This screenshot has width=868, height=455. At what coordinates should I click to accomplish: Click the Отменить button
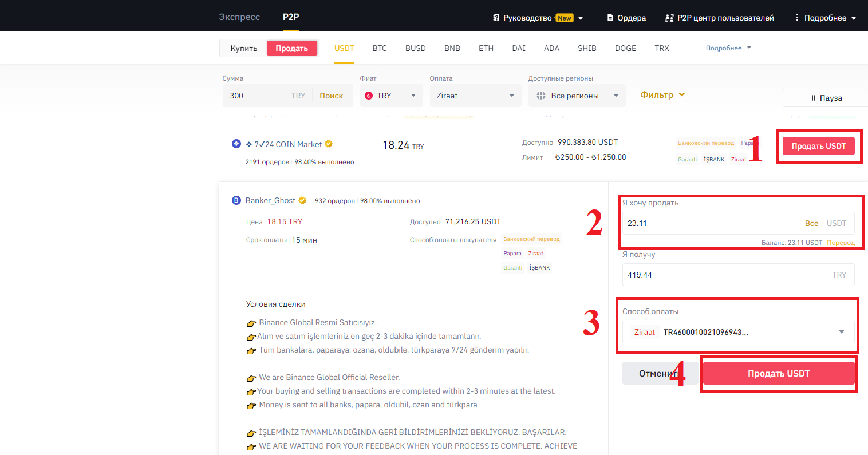click(x=660, y=373)
